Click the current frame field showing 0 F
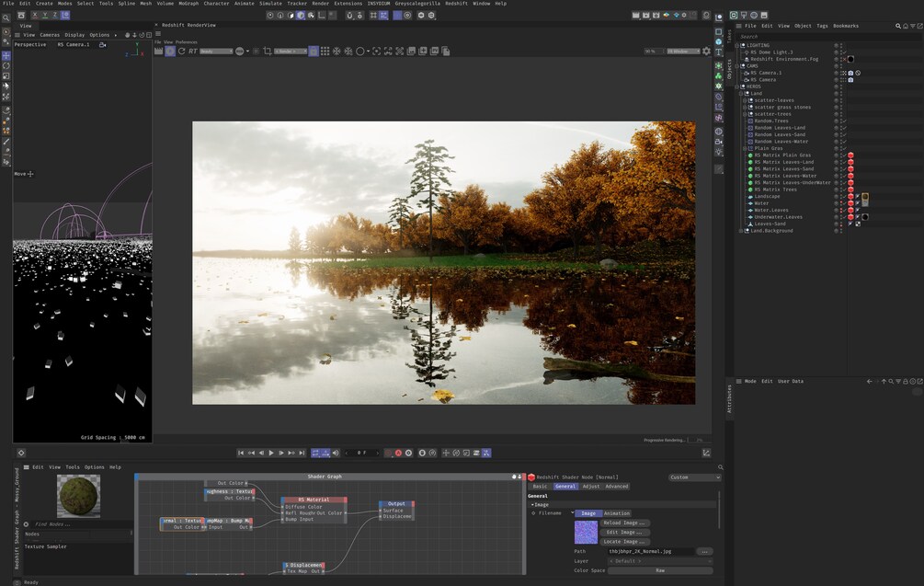 pos(362,453)
